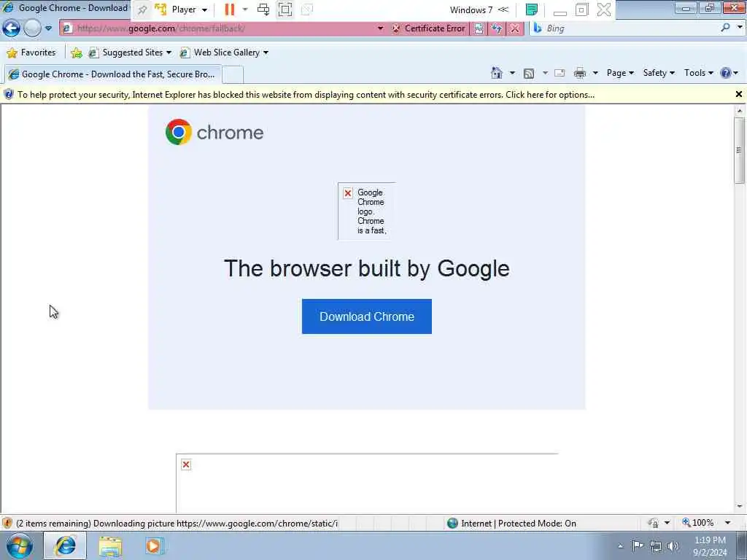Toggle the Compatibility View icon
Image resolution: width=747 pixels, height=560 pixels.
479,28
